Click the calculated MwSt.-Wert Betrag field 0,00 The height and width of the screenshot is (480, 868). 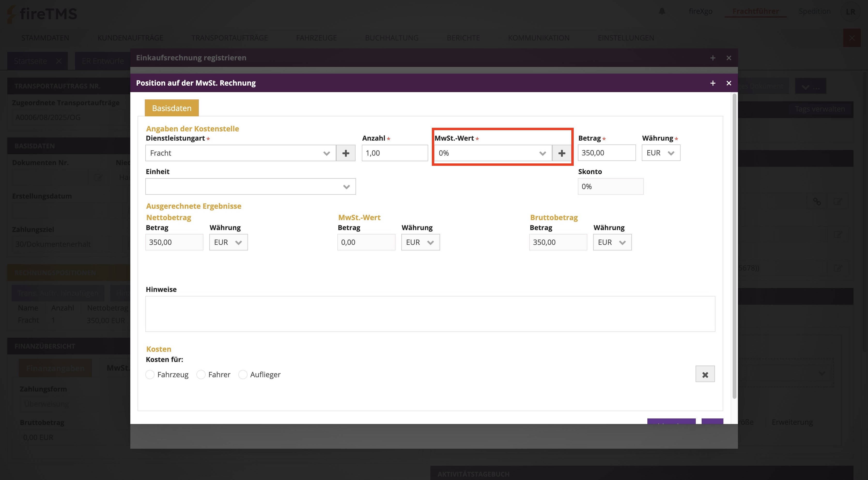tap(366, 242)
